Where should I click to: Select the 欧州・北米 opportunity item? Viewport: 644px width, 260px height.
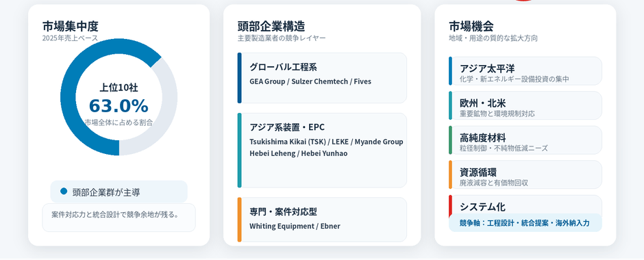point(525,105)
